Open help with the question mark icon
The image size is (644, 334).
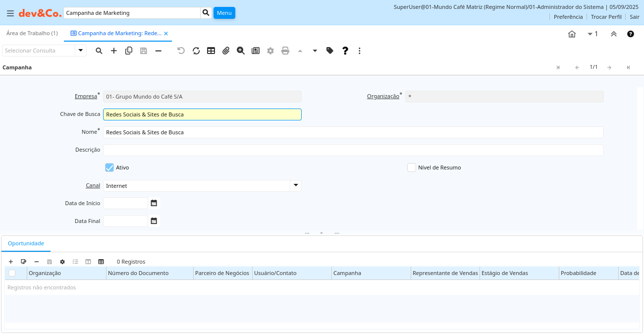(x=345, y=51)
